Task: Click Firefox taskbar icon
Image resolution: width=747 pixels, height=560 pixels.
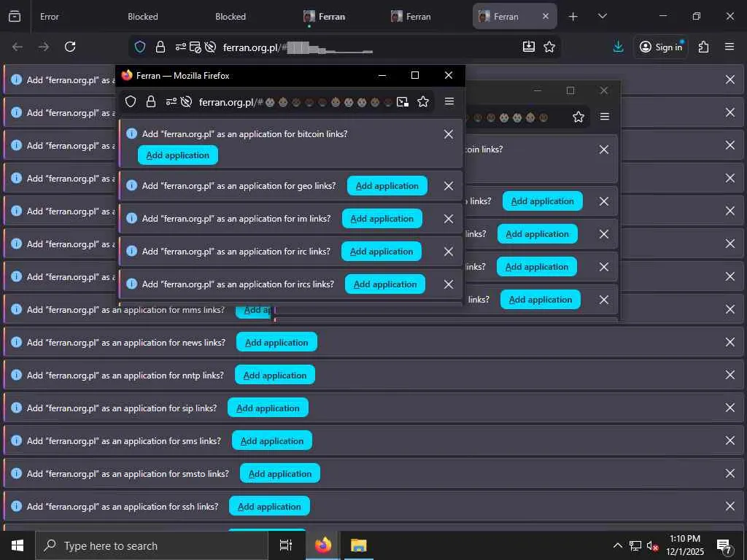Action: [x=323, y=545]
